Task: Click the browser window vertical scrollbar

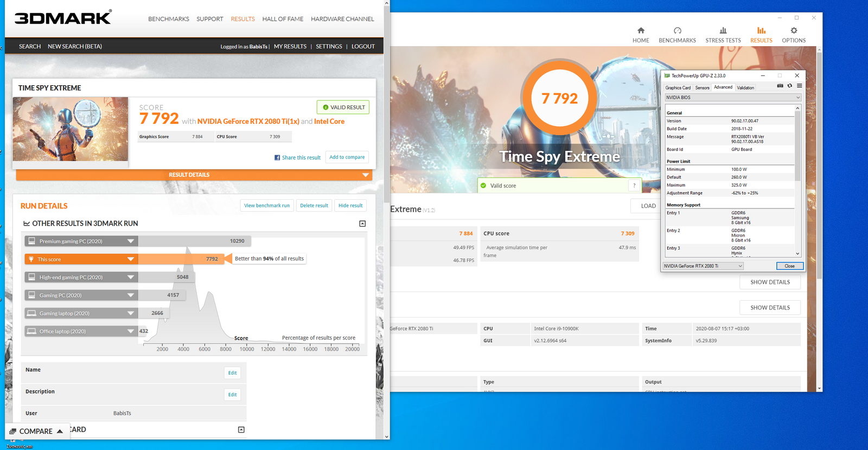Action: [x=386, y=220]
